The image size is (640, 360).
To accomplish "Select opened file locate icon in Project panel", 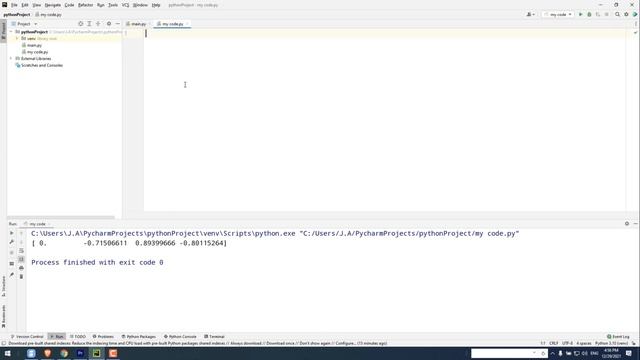I will tap(80, 24).
